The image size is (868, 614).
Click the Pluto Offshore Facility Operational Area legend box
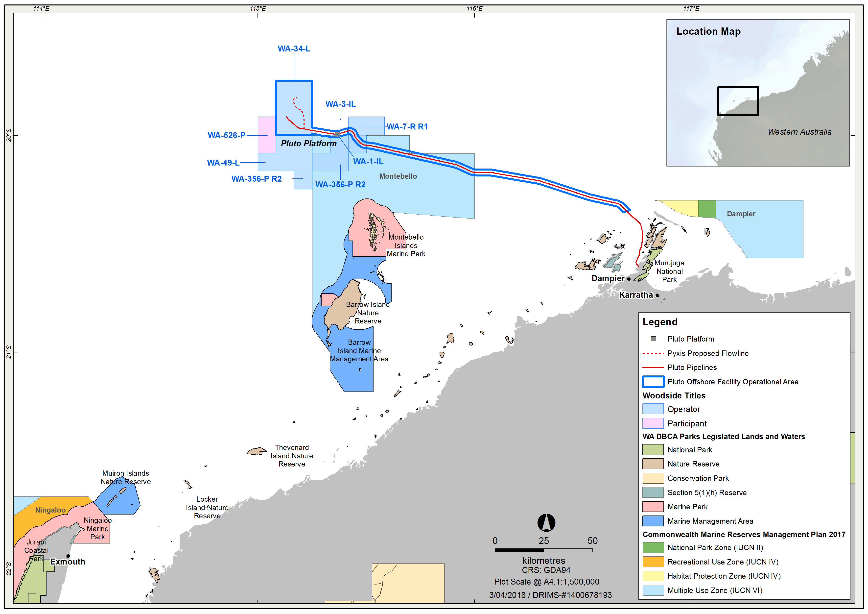pyautogui.click(x=653, y=382)
